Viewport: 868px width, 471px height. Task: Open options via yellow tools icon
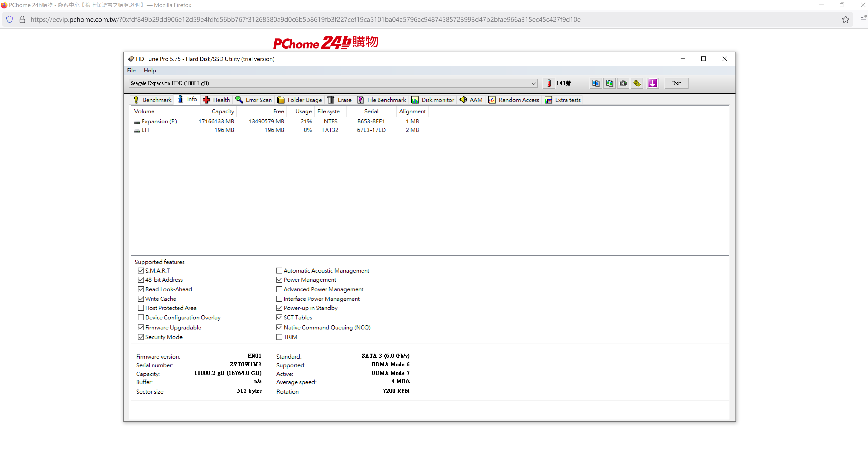point(637,83)
